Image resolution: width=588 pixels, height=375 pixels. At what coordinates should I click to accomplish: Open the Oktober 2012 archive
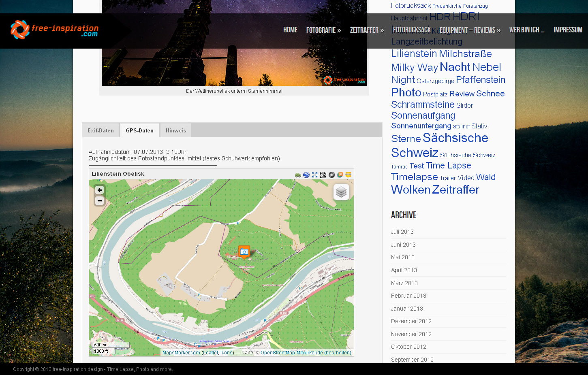coord(408,347)
